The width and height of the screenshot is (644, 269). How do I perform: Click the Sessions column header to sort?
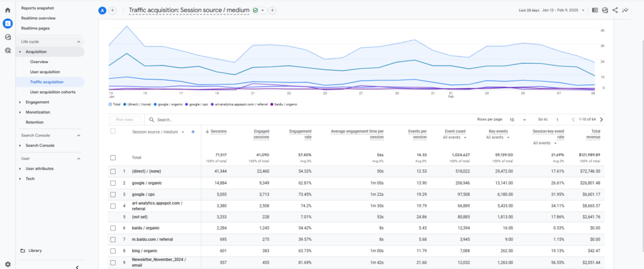coord(218,131)
